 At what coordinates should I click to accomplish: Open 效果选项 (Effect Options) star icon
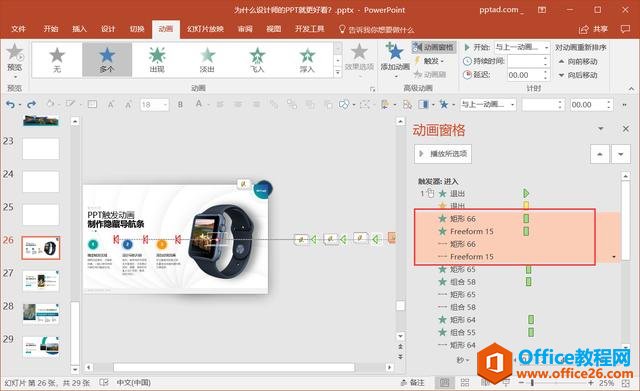pos(359,52)
